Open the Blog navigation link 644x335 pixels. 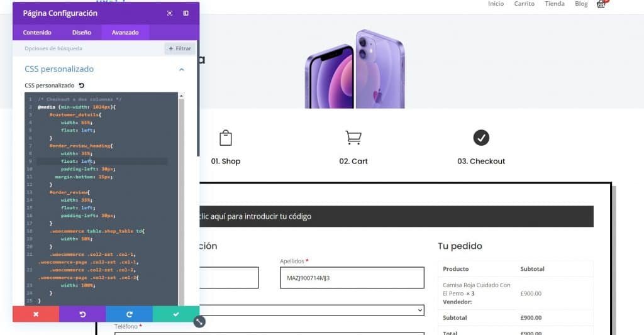click(x=581, y=4)
